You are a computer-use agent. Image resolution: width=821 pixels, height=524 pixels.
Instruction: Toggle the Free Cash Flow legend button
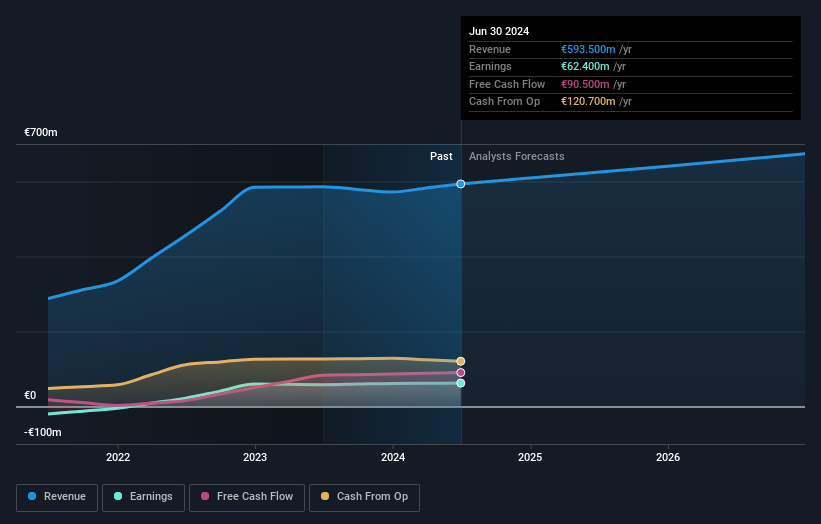pyautogui.click(x=247, y=497)
